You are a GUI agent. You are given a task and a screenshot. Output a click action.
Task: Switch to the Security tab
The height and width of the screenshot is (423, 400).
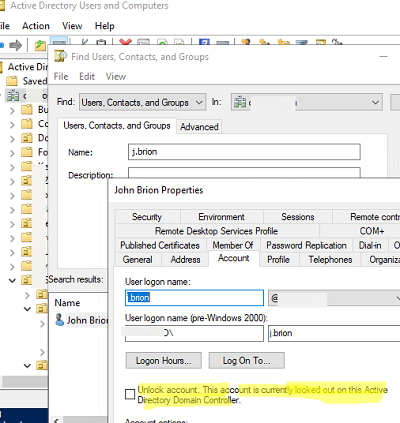(x=147, y=217)
